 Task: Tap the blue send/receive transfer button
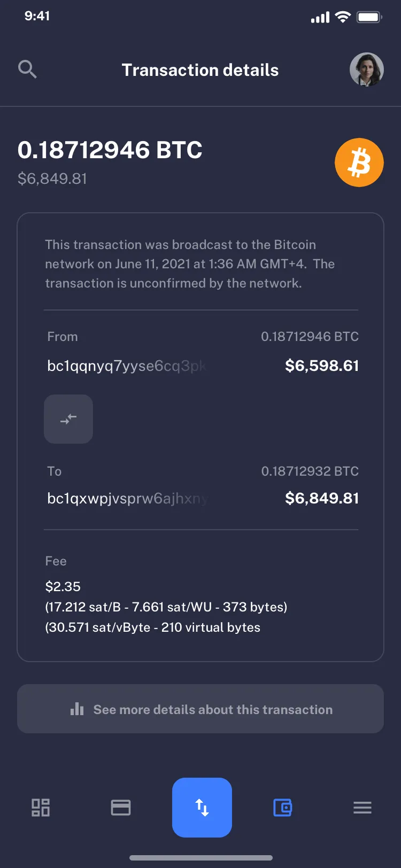[202, 808]
